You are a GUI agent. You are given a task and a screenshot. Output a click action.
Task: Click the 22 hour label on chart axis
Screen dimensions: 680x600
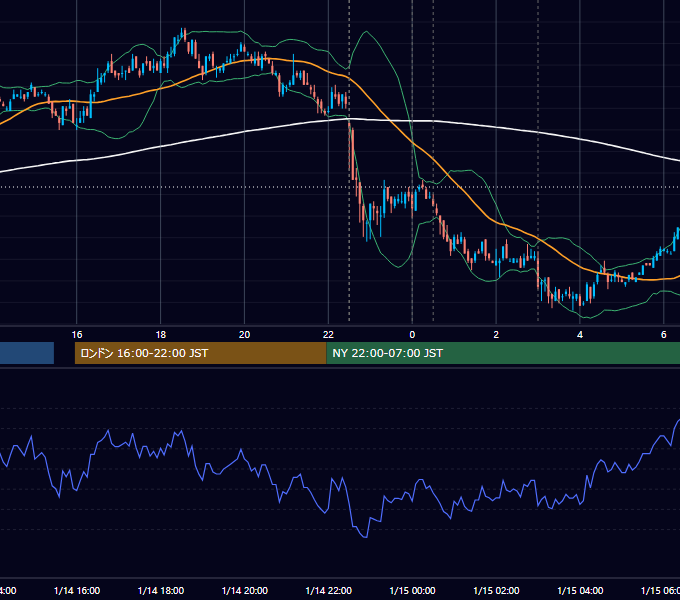(328, 335)
